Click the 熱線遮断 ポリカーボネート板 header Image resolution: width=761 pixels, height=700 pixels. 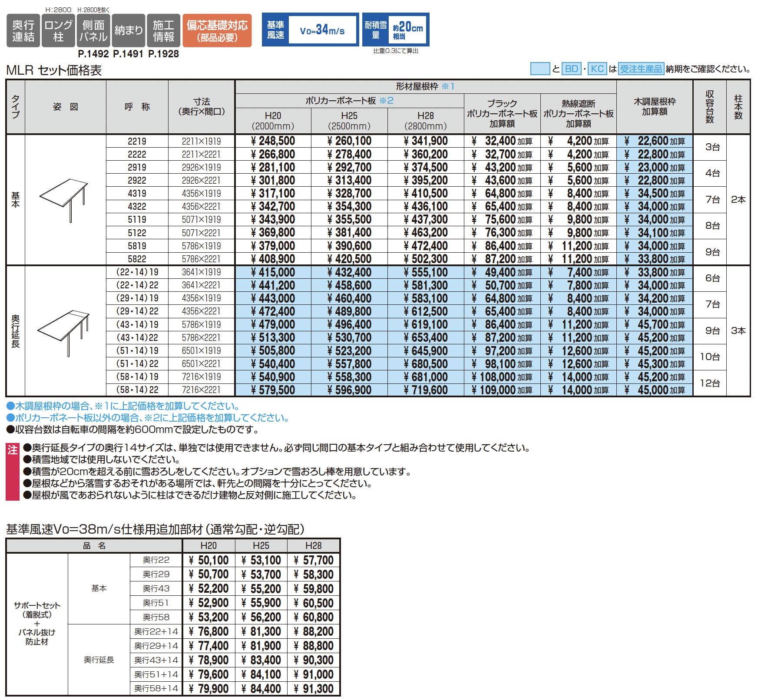coord(579,114)
